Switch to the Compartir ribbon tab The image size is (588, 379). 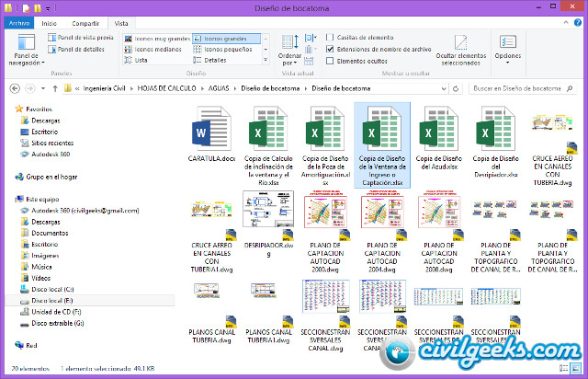[x=85, y=23]
